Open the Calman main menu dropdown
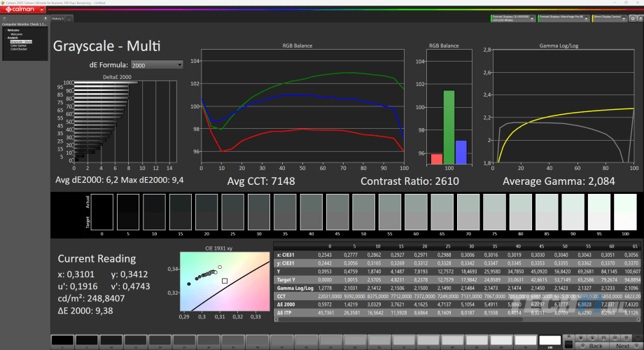 (x=42, y=9)
